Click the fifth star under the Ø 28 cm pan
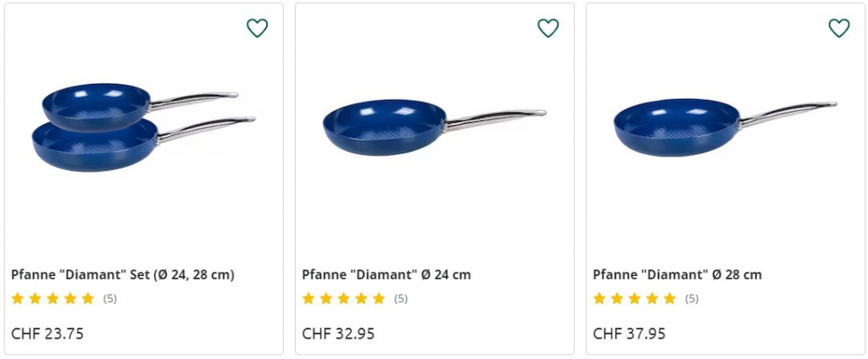The image size is (868, 359). click(669, 298)
